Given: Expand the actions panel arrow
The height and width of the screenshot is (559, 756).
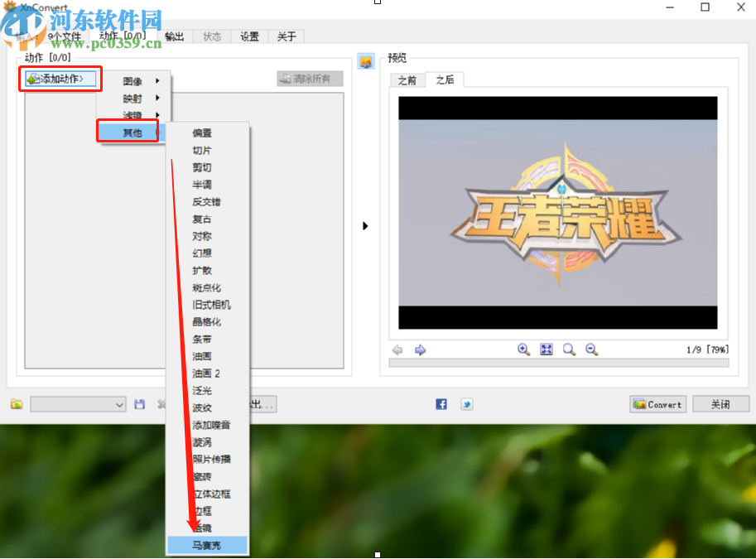Looking at the screenshot, I should click(365, 224).
